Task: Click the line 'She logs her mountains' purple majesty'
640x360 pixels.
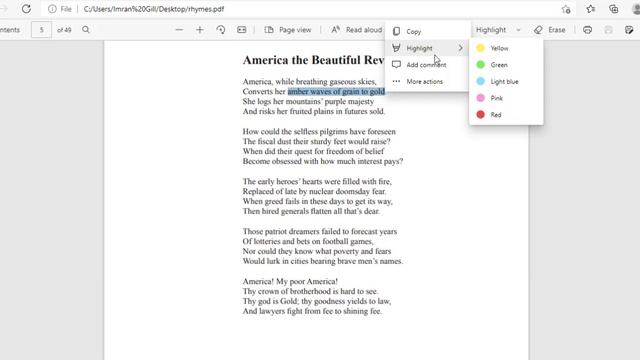Action: coord(308,101)
